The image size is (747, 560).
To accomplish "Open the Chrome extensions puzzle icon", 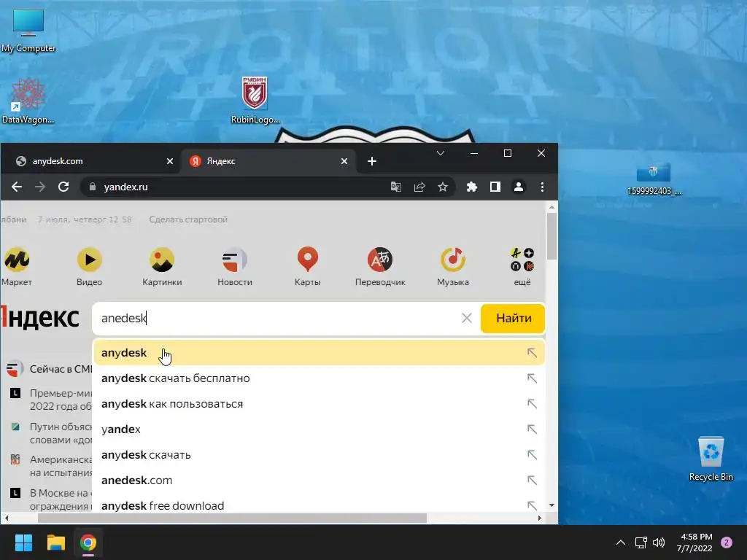I will coord(472,187).
